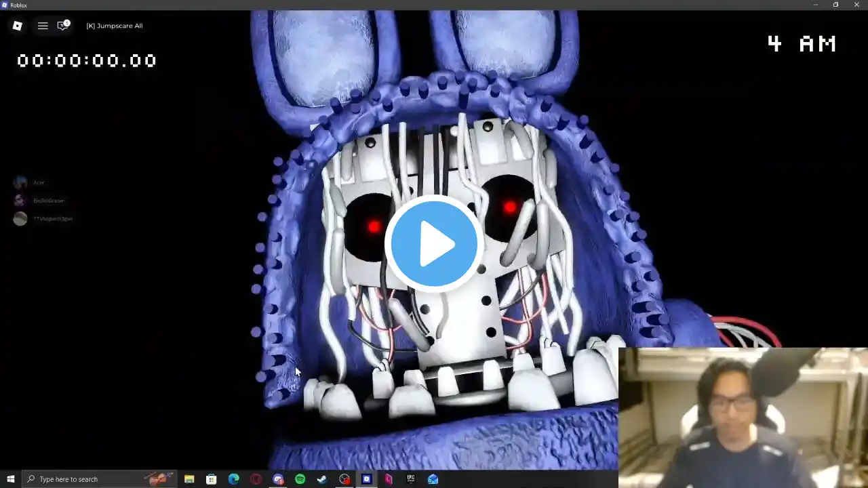Click the Roblox title bar icon

(x=5, y=5)
